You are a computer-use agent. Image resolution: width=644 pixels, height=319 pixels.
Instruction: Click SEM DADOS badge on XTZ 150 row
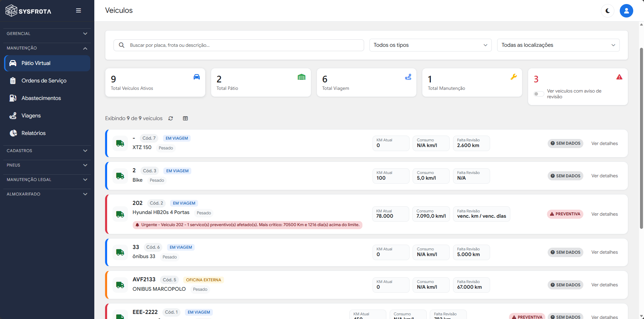tap(566, 143)
